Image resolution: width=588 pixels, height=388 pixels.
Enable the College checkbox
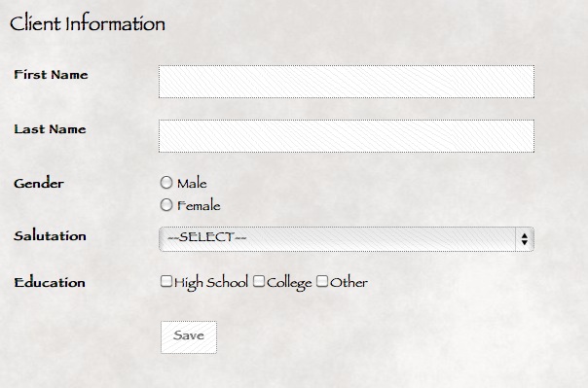tap(259, 281)
